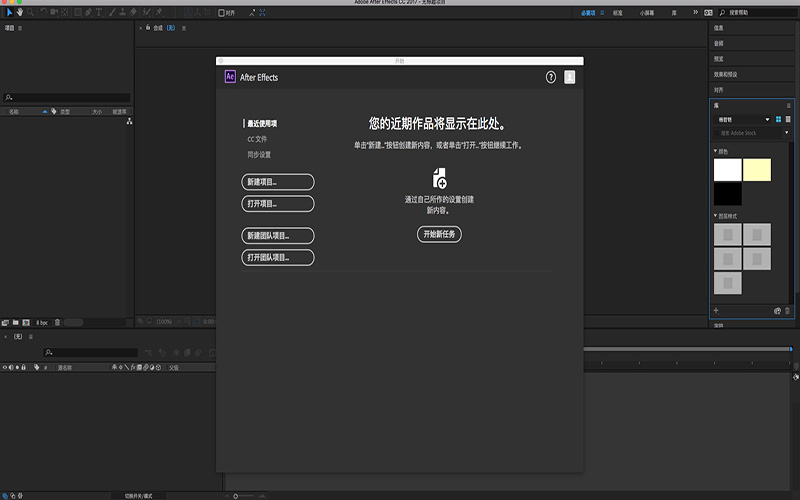The height and width of the screenshot is (500, 800).
Task: Select 最近使用项 in start screen
Action: click(262, 123)
